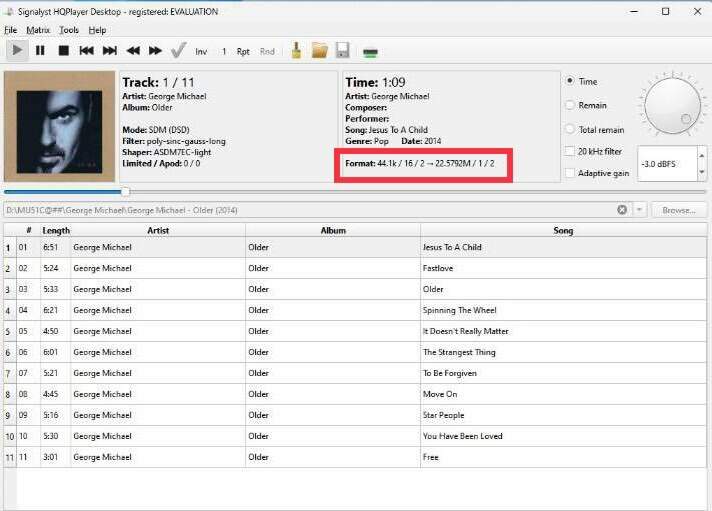Toggle the repeat-one '1' button
This screenshot has width=712, height=511.
point(224,52)
